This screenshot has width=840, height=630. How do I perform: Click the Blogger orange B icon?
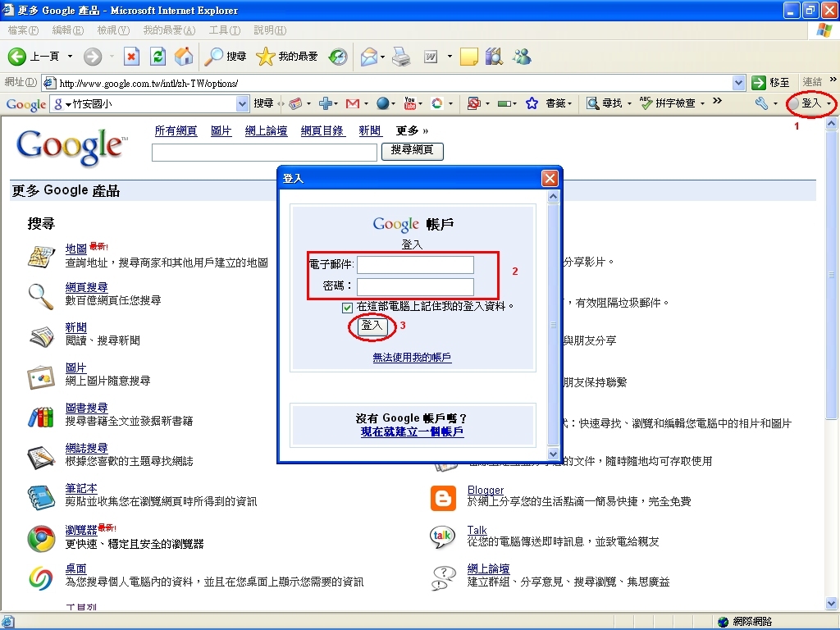[x=444, y=498]
